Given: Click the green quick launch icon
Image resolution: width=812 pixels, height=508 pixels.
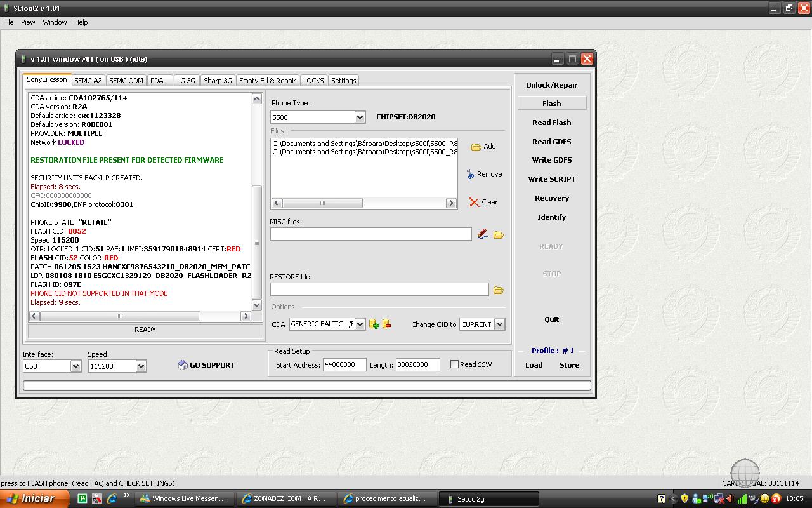Looking at the screenshot, I should (x=82, y=498).
